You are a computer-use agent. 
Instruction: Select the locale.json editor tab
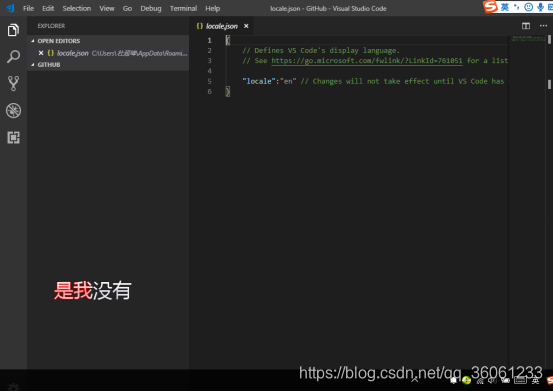tap(222, 26)
